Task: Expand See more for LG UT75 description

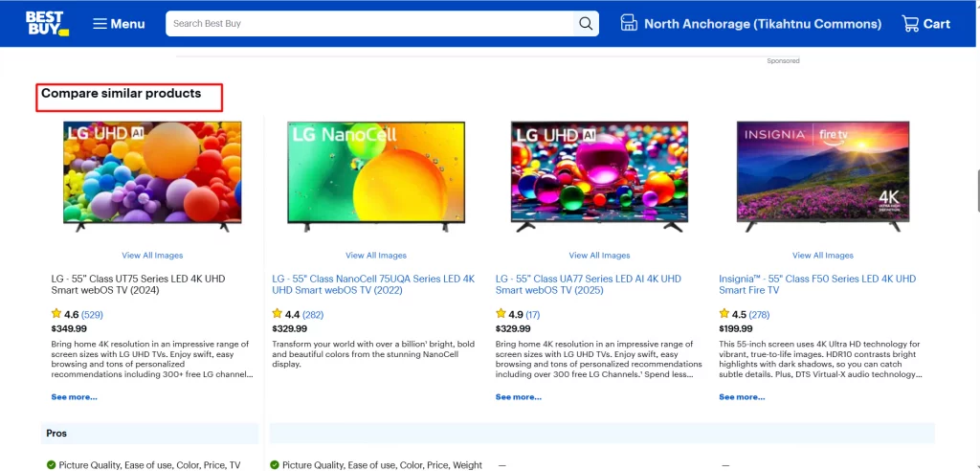Action: (75, 397)
